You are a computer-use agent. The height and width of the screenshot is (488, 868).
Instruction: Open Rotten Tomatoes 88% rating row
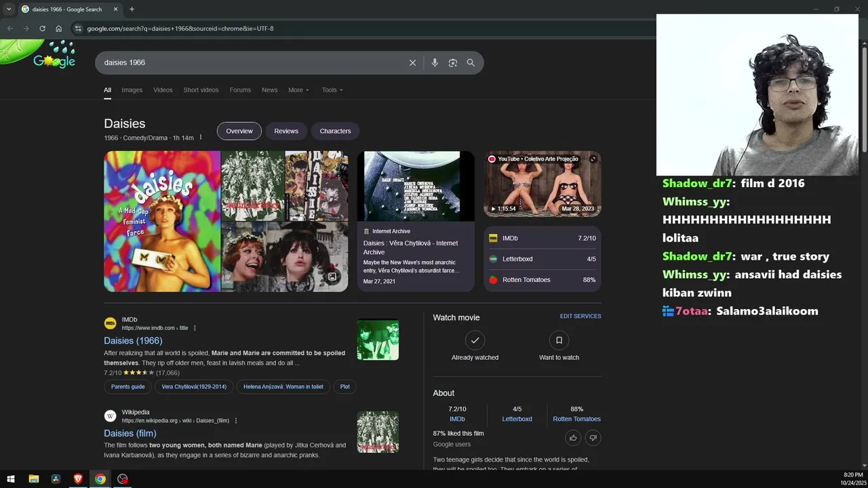542,280
